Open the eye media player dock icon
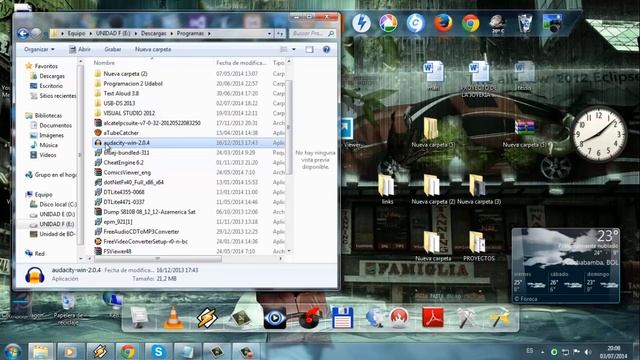This screenshot has width=640, height=360. 275,318
